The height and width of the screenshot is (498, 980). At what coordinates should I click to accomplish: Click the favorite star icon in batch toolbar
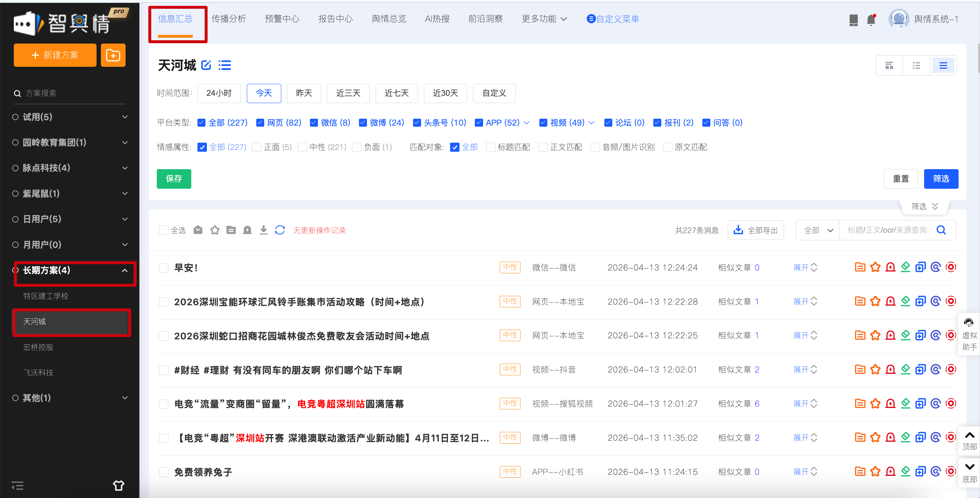click(x=215, y=230)
